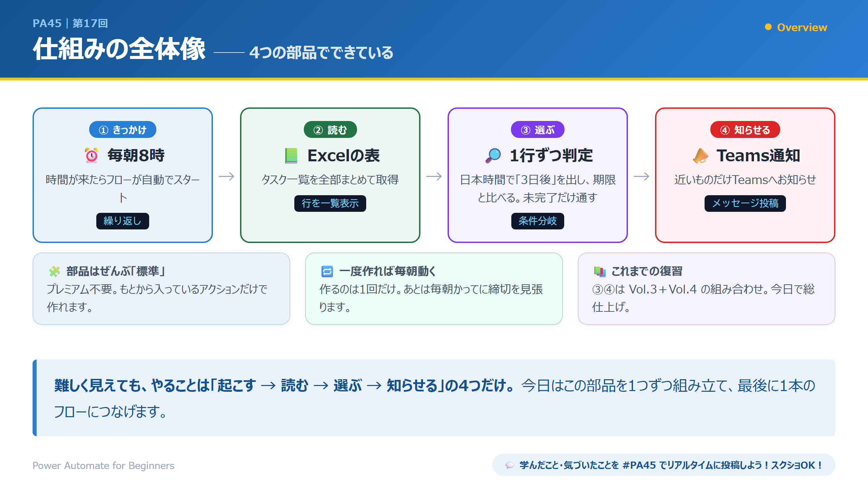Click the books icon beside これまでの復習
Viewport: 868px width, 488px height.
tap(600, 271)
